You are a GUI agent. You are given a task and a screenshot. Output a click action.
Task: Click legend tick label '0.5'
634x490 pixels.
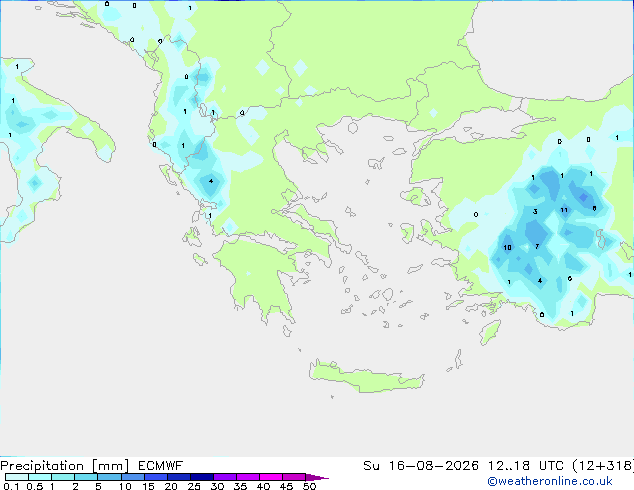click(x=34, y=486)
